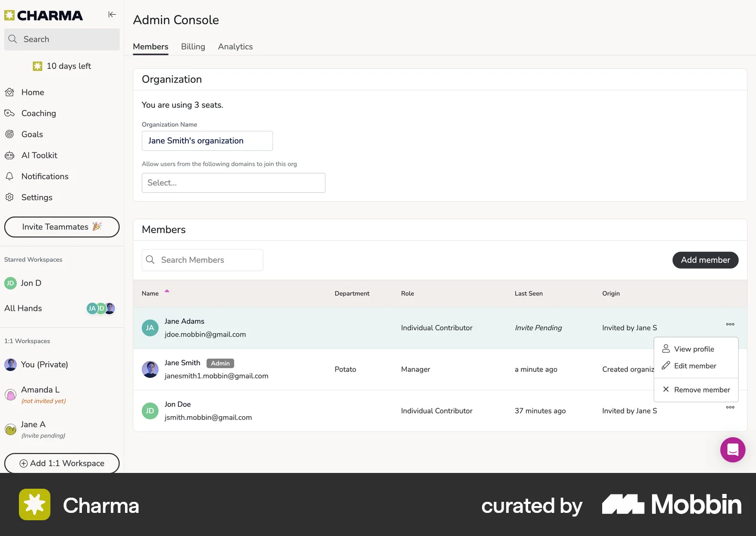Edit the Organization Name field

click(207, 141)
